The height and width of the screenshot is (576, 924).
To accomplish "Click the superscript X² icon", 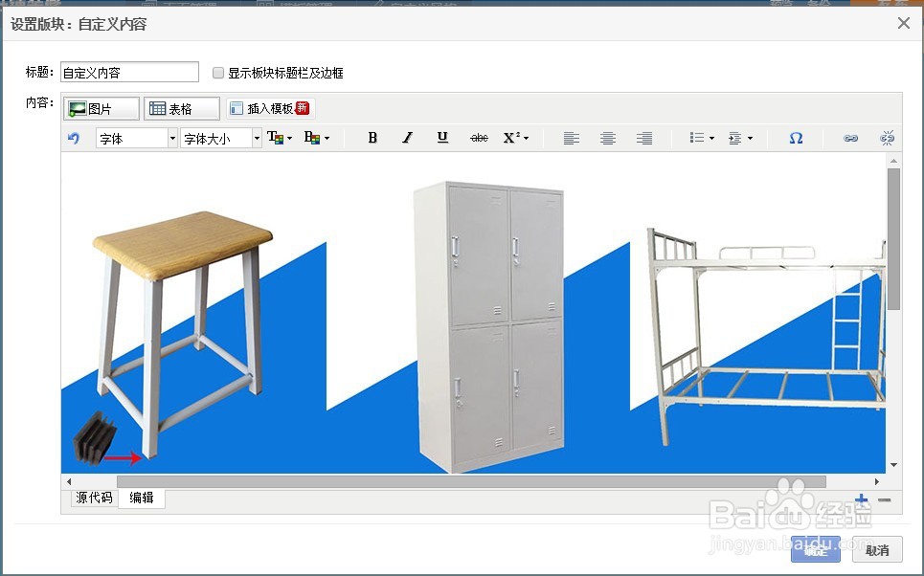I will 511,138.
